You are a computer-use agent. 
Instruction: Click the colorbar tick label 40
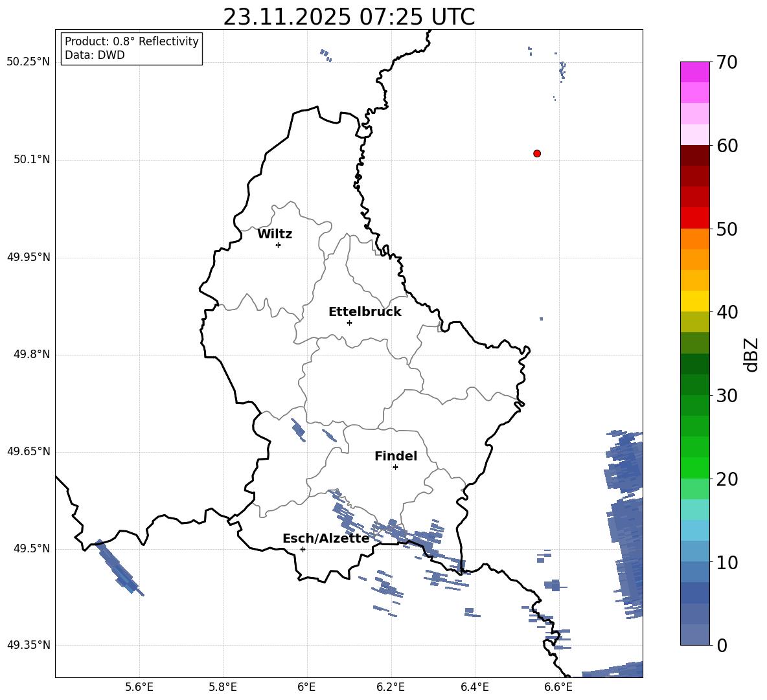pyautogui.click(x=727, y=312)
